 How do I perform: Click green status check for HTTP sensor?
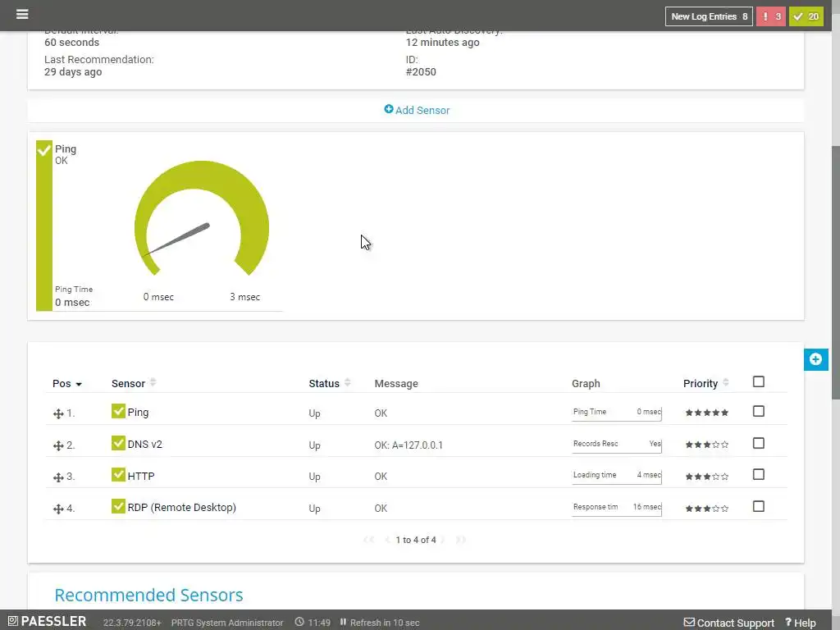coord(118,475)
